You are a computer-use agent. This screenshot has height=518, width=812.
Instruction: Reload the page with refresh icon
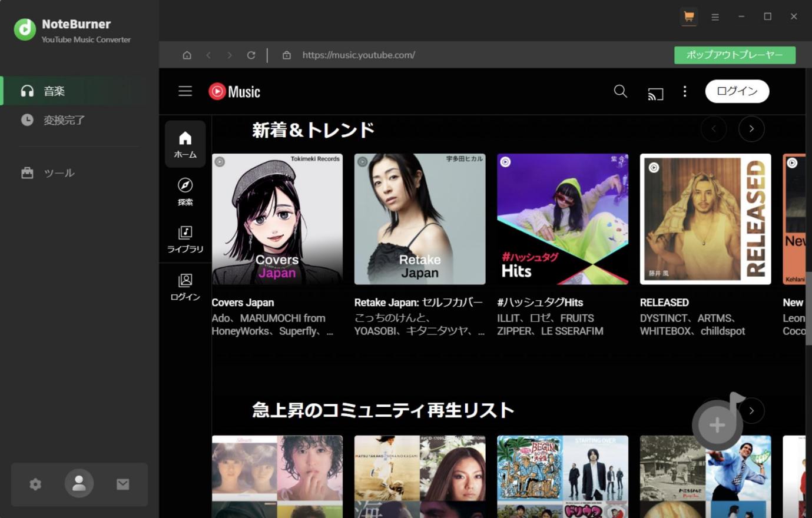(251, 55)
